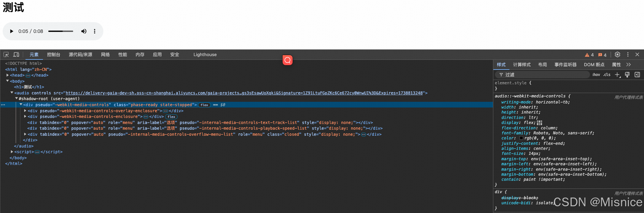Click the black color swatch rgb(0, 0, 0)
The height and width of the screenshot is (213, 644).
(521, 138)
